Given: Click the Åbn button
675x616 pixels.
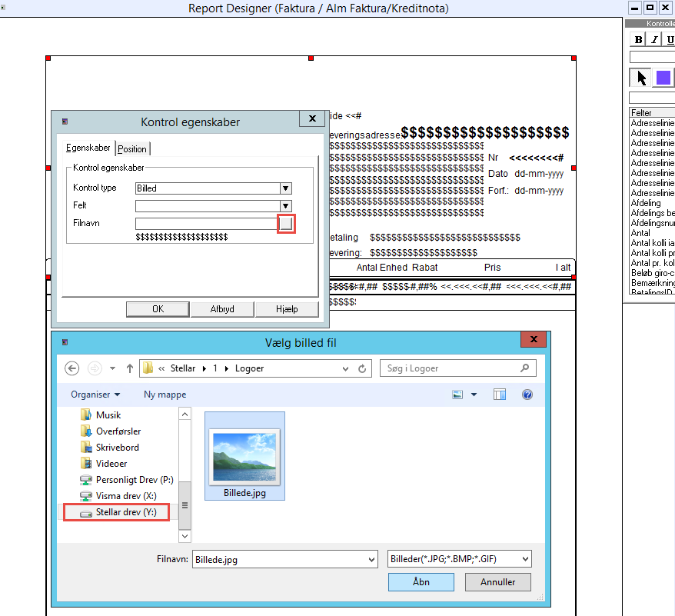Looking at the screenshot, I should pos(421,582).
